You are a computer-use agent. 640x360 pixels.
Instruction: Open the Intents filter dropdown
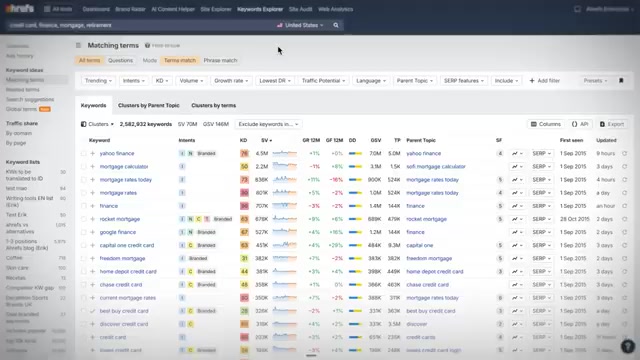(133, 81)
